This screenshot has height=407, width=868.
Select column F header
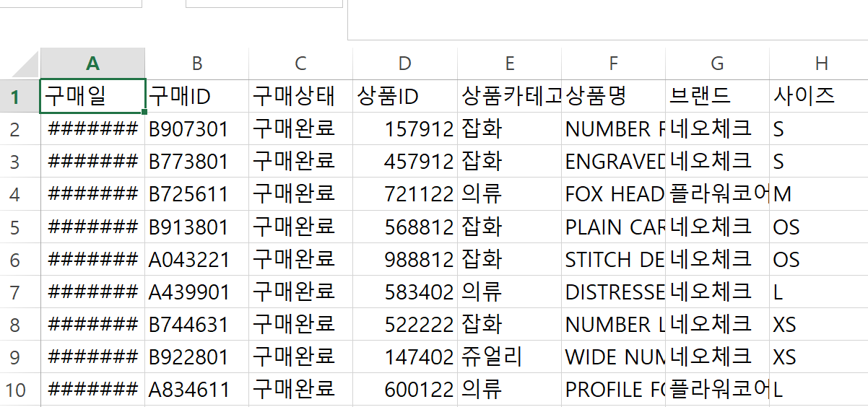click(x=614, y=64)
